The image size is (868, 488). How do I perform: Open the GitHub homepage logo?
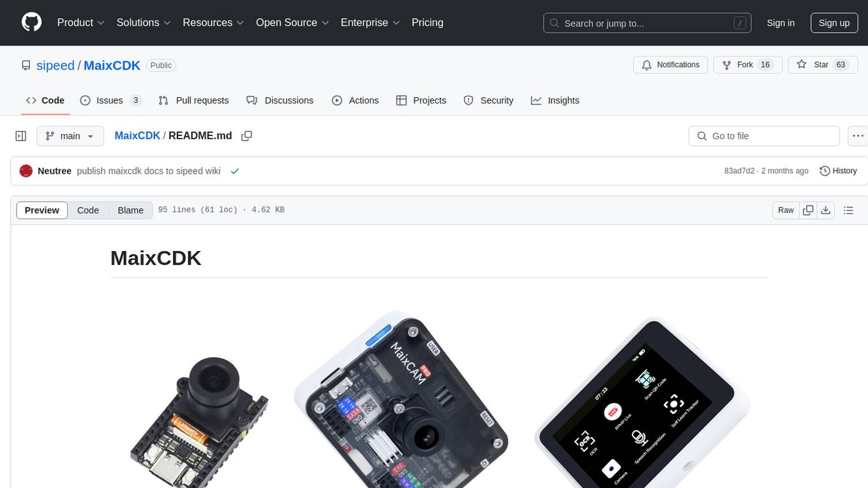point(31,22)
